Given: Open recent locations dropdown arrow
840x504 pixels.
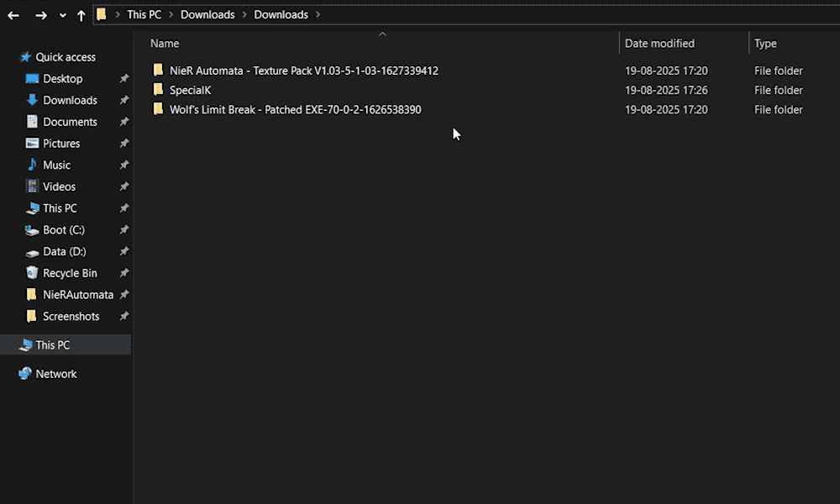Looking at the screenshot, I should (x=63, y=15).
